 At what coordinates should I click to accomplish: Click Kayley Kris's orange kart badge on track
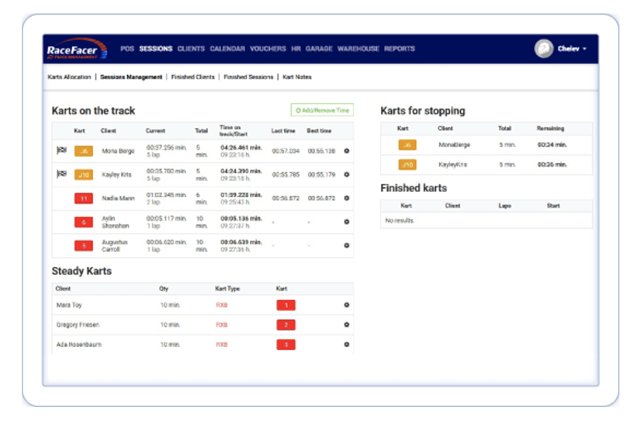84,175
